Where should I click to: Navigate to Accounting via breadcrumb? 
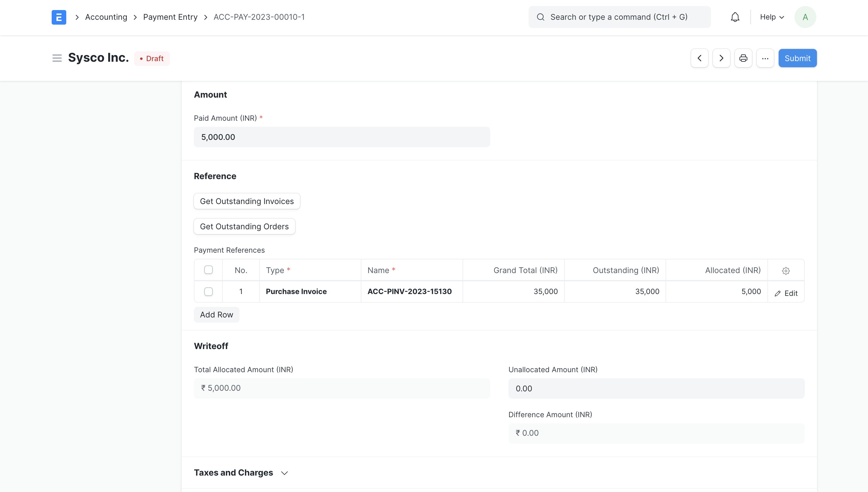106,17
